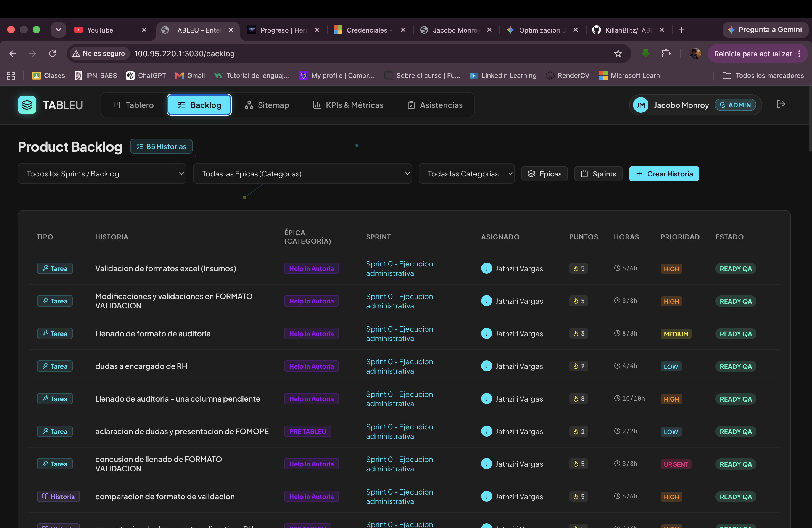Image resolution: width=812 pixels, height=528 pixels.
Task: Go back with the browser back arrow
Action: (13, 54)
